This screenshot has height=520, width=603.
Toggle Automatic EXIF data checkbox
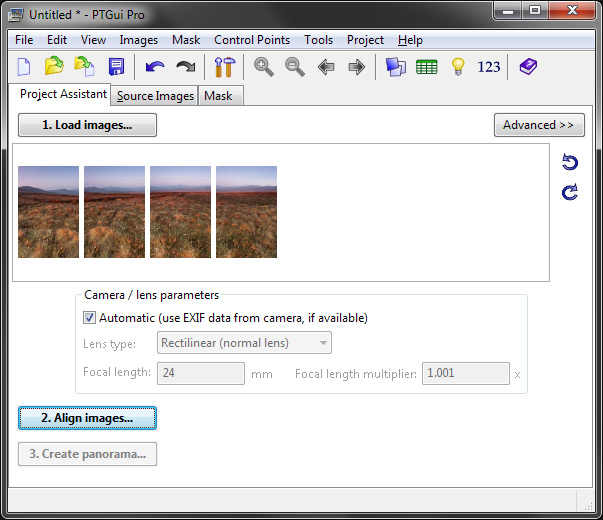click(x=89, y=318)
